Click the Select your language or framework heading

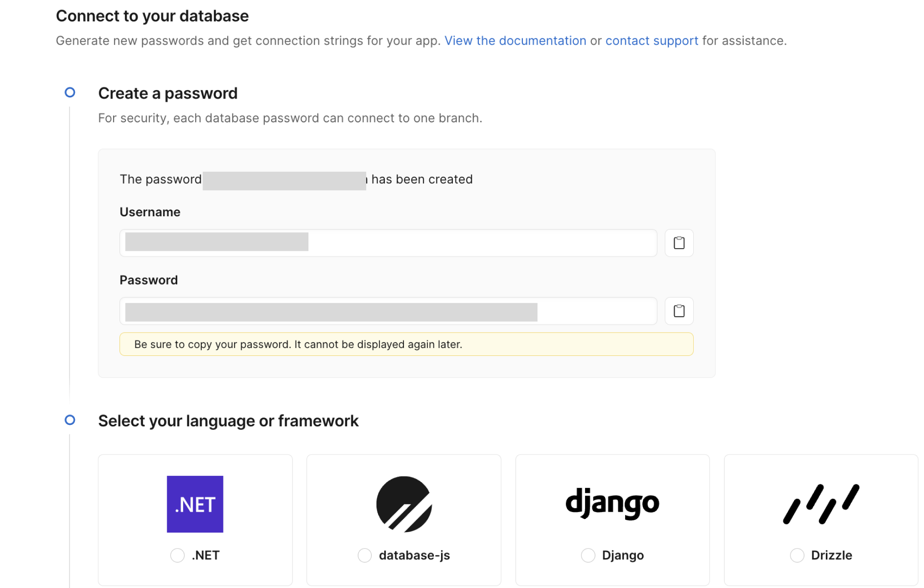(229, 421)
